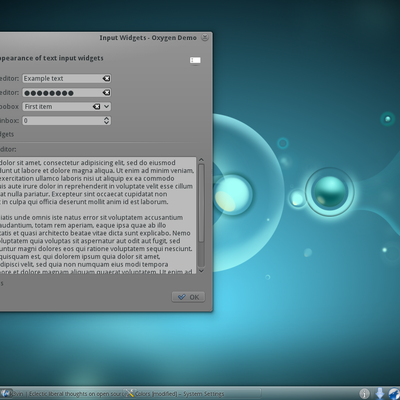Viewport: 400px width, 400px height.
Task: Open the First item combobox dropdown
Action: point(106,107)
